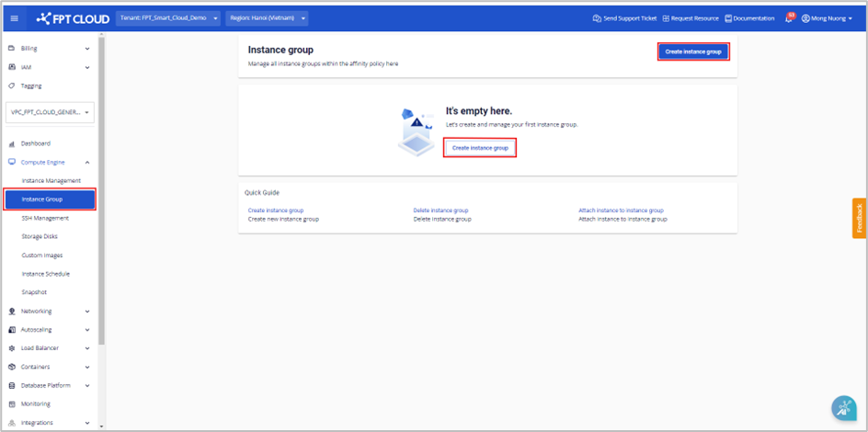Open the notifications bell icon

click(789, 18)
